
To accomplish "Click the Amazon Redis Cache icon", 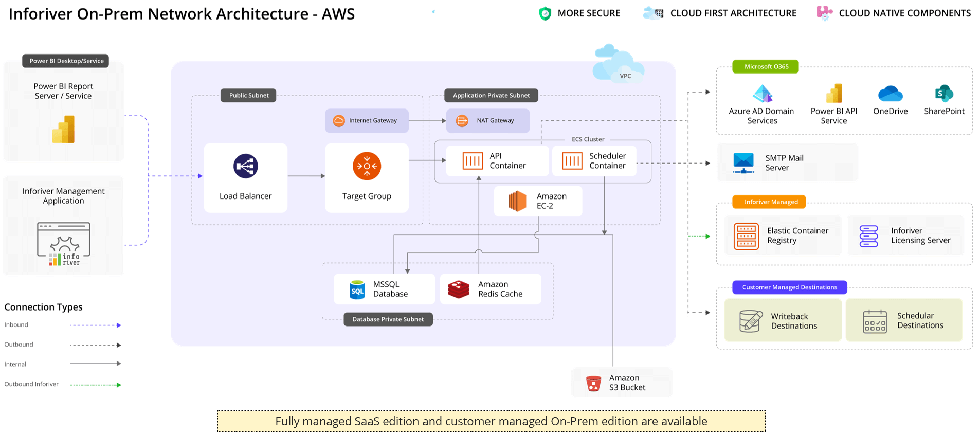I will pos(459,289).
